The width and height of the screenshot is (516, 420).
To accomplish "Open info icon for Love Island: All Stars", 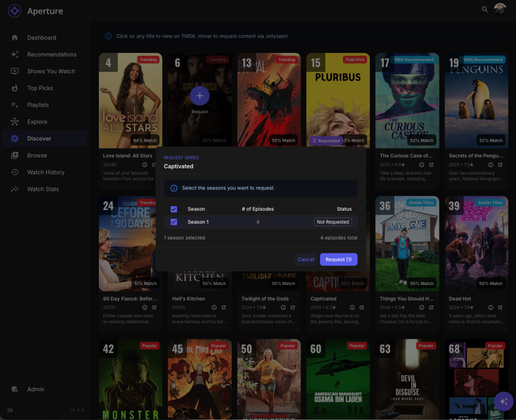I will 144,165.
